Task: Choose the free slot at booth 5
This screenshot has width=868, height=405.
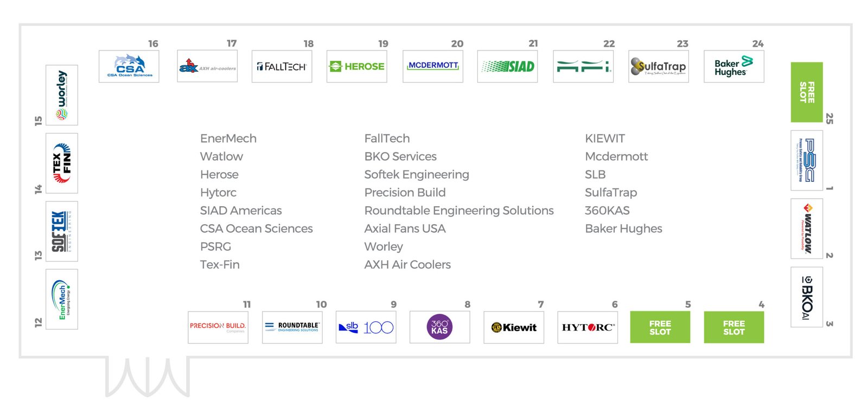Action: pos(660,327)
